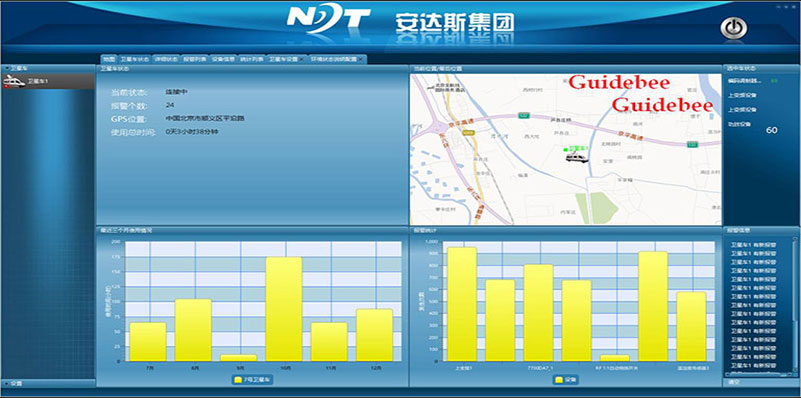This screenshot has height=398, width=801.
Task: Click the NDT logo in the header
Action: point(328,20)
